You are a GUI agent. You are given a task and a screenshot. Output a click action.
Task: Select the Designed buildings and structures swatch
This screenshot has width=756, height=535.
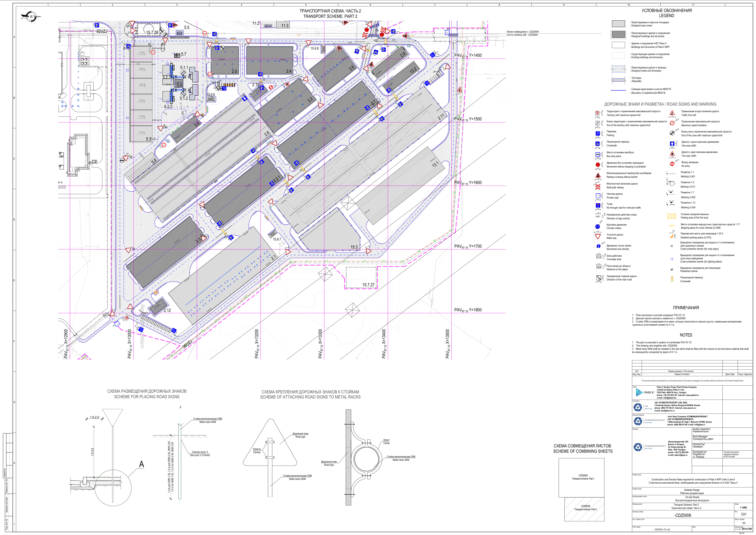pyautogui.click(x=618, y=34)
